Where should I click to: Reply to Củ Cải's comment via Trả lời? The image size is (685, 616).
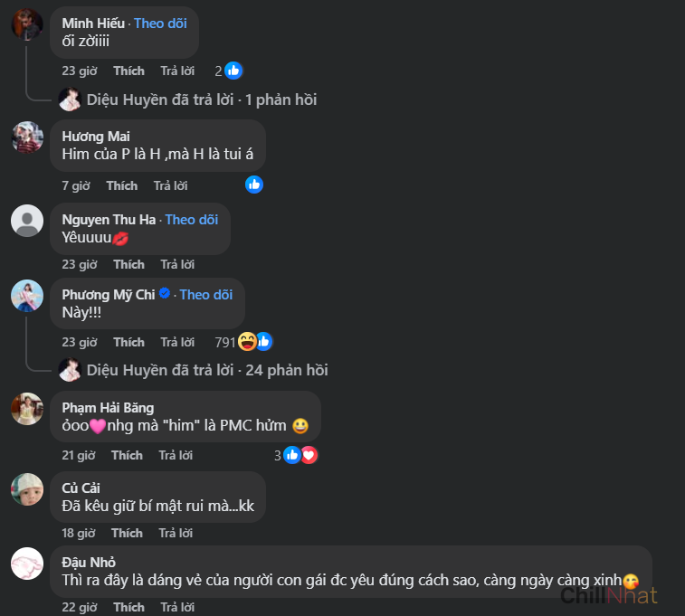click(x=176, y=534)
